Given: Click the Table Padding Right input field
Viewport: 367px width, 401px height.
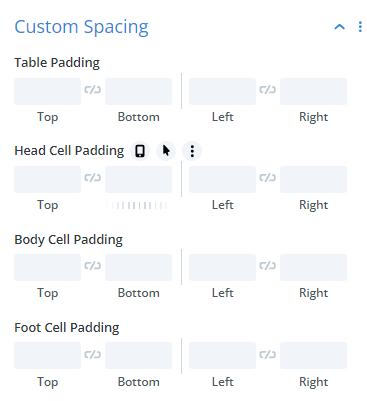Looking at the screenshot, I should 313,91.
